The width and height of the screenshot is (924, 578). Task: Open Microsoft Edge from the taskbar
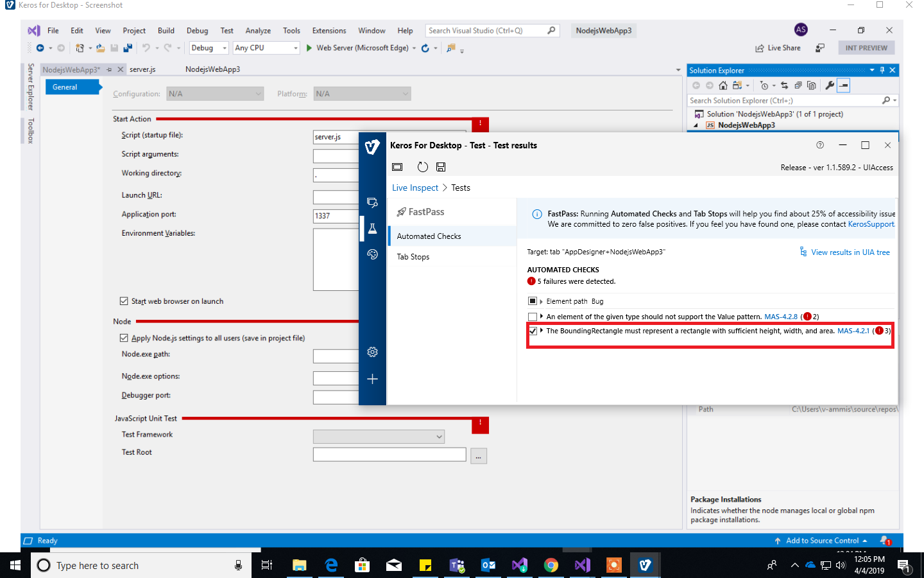331,565
